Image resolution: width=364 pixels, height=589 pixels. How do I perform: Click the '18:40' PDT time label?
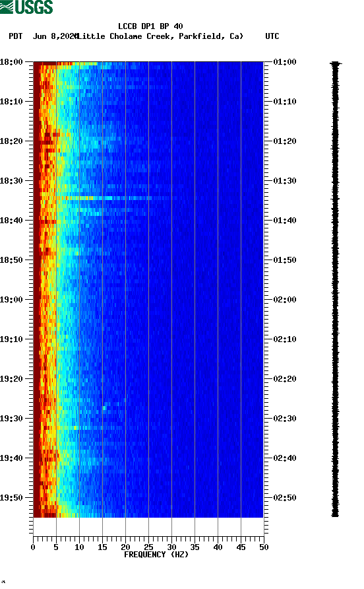coord(12,221)
